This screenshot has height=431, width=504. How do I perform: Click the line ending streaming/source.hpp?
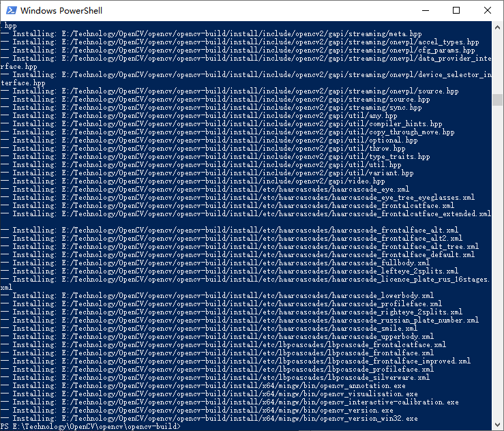pyautogui.click(x=215, y=99)
